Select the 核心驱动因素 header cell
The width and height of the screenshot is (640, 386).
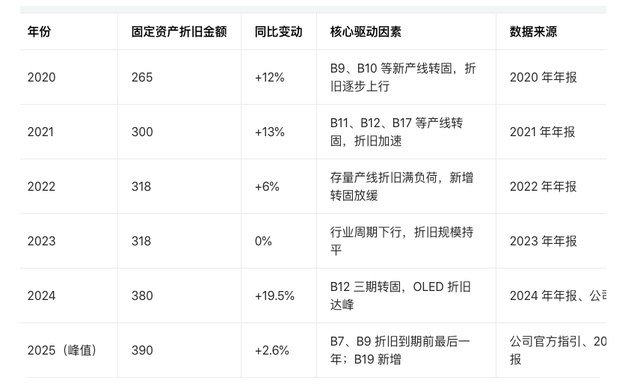click(365, 32)
